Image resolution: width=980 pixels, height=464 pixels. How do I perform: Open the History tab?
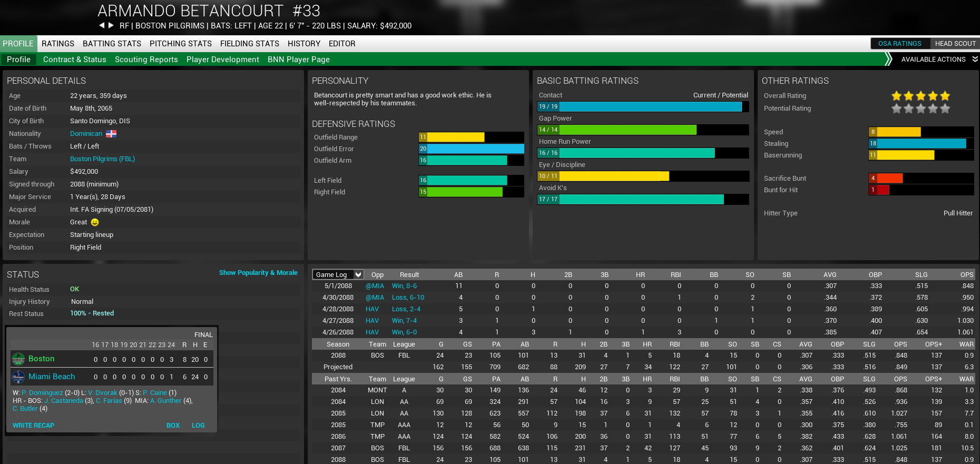point(304,44)
